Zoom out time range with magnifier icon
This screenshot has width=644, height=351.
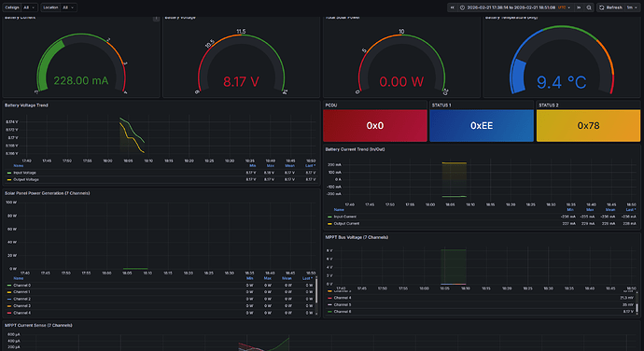pos(589,7)
